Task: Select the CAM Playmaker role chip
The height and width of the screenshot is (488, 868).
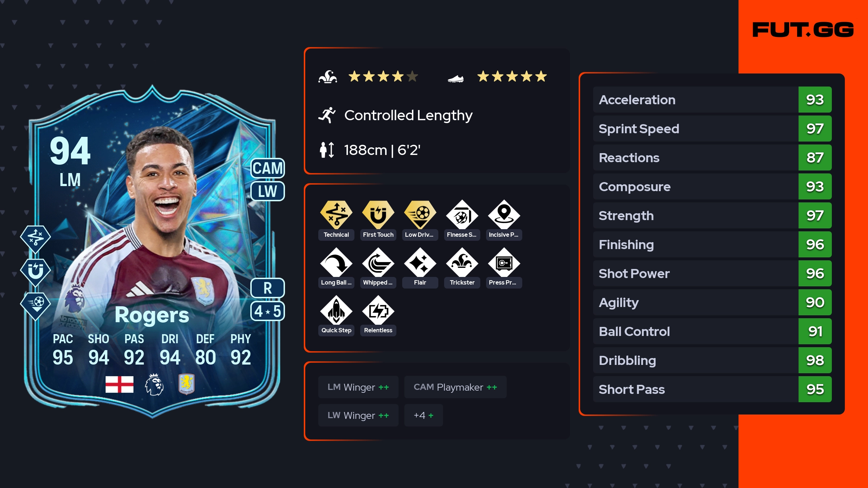Action: 455,387
